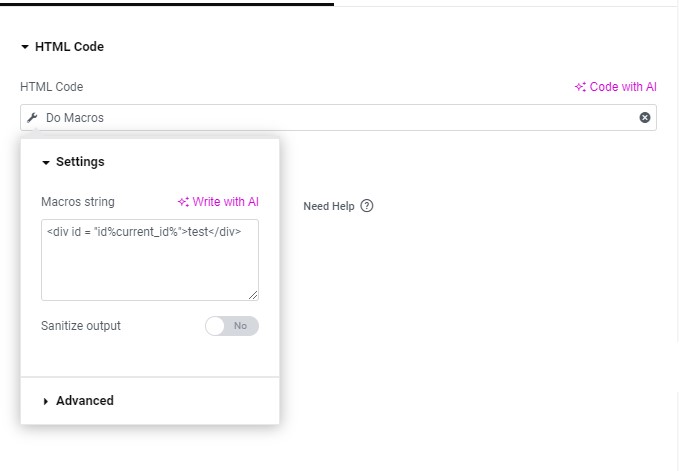Image resolution: width=679 pixels, height=471 pixels.
Task: Clear the Do Macros dynamic tag
Action: pos(644,117)
